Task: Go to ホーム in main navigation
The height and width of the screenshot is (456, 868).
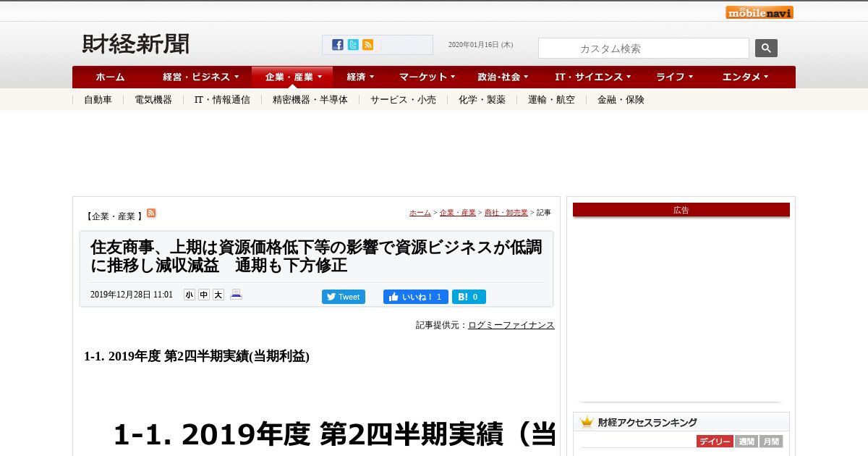Action: [x=110, y=77]
